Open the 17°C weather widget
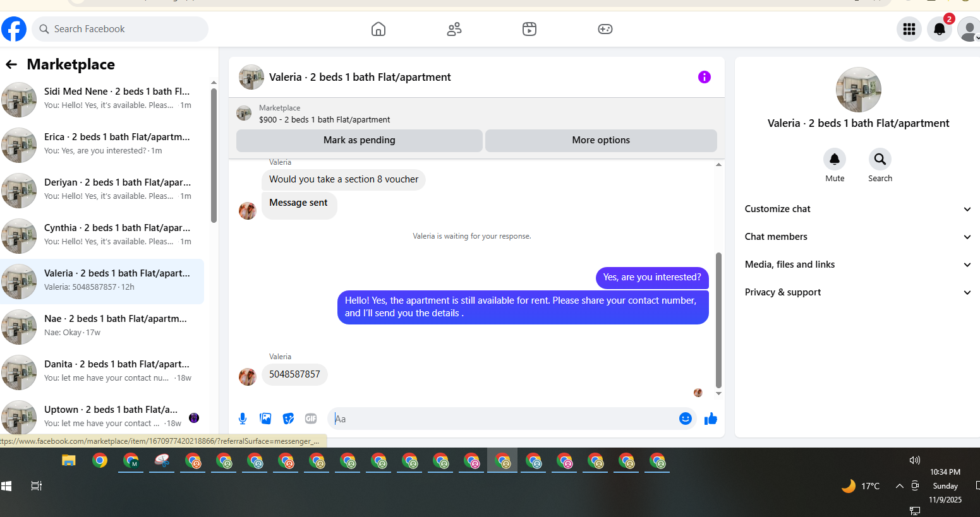980x517 pixels. pos(861,486)
